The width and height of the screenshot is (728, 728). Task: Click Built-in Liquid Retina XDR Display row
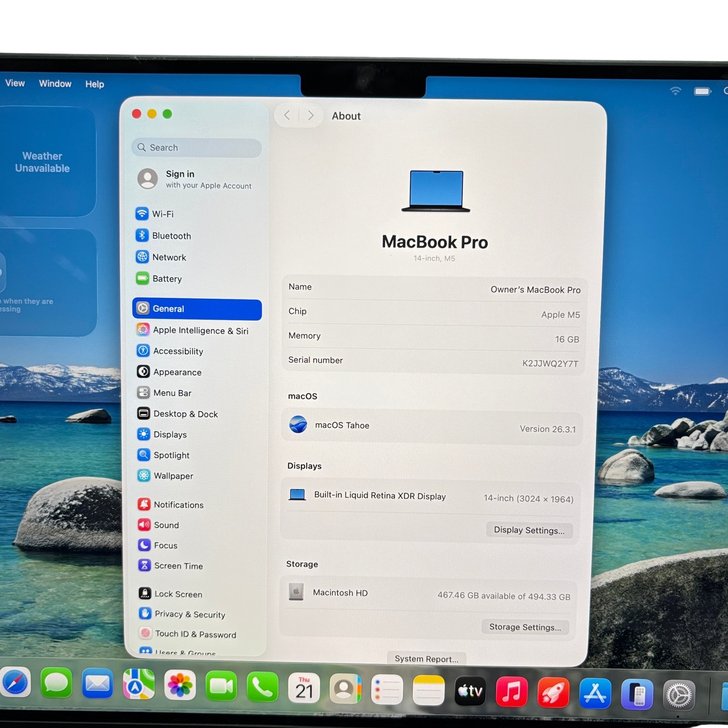pos(430,496)
